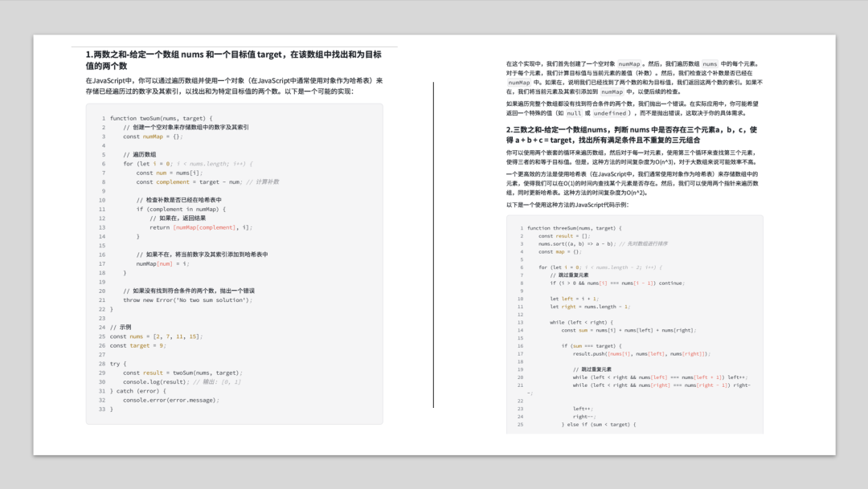Select the "console.error(error.message);" line

171,401
